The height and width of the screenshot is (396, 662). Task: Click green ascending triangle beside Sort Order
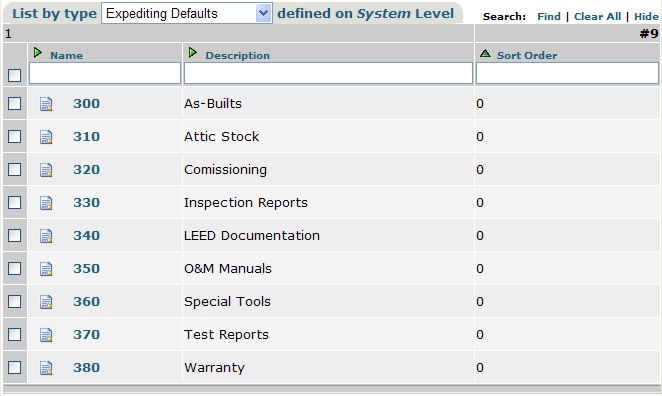click(485, 54)
